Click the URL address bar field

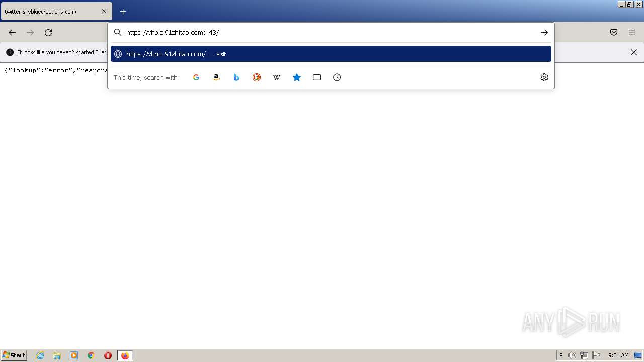pos(331,32)
